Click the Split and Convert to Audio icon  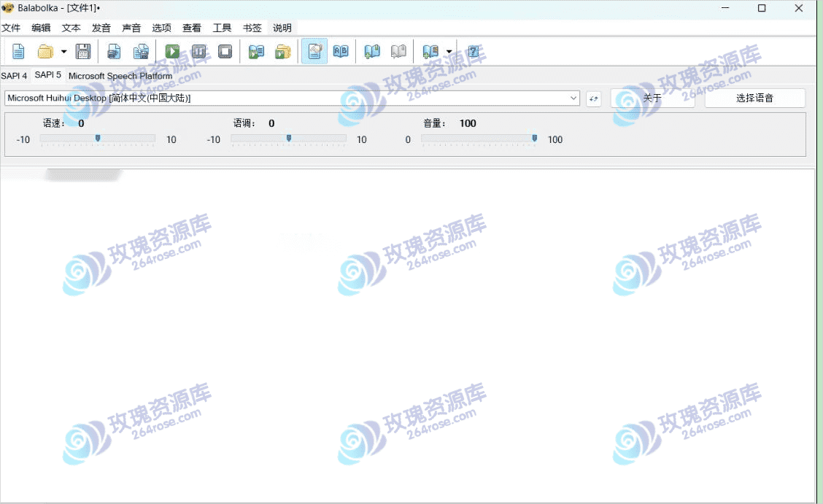tap(141, 51)
